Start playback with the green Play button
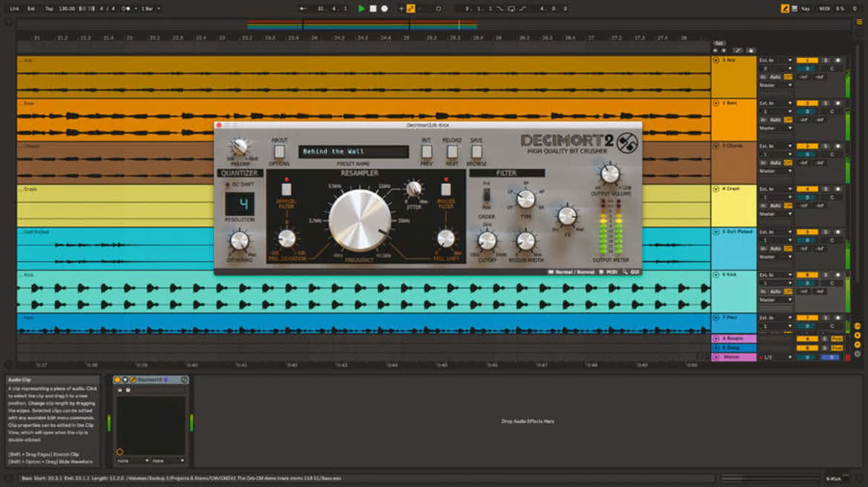The height and width of the screenshot is (487, 868). 361,8
